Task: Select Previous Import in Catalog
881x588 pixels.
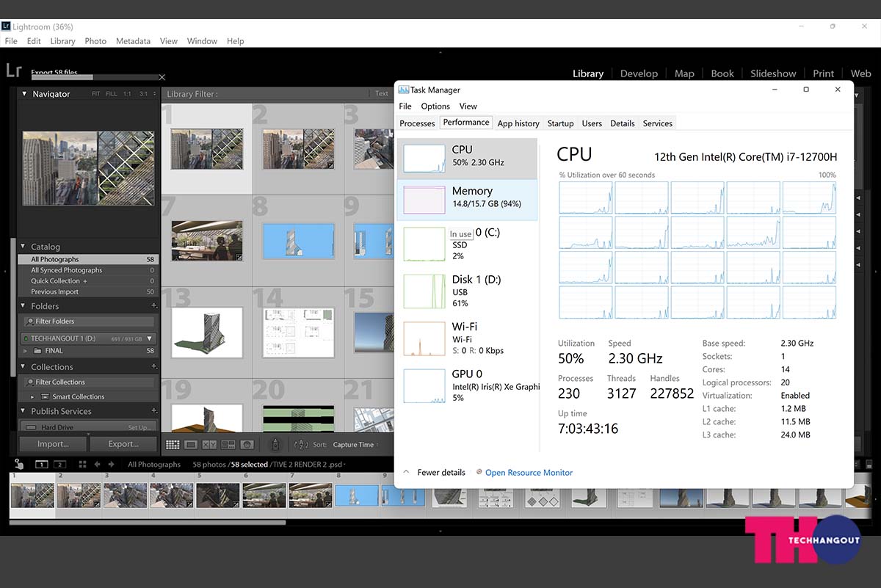Action: (87, 291)
